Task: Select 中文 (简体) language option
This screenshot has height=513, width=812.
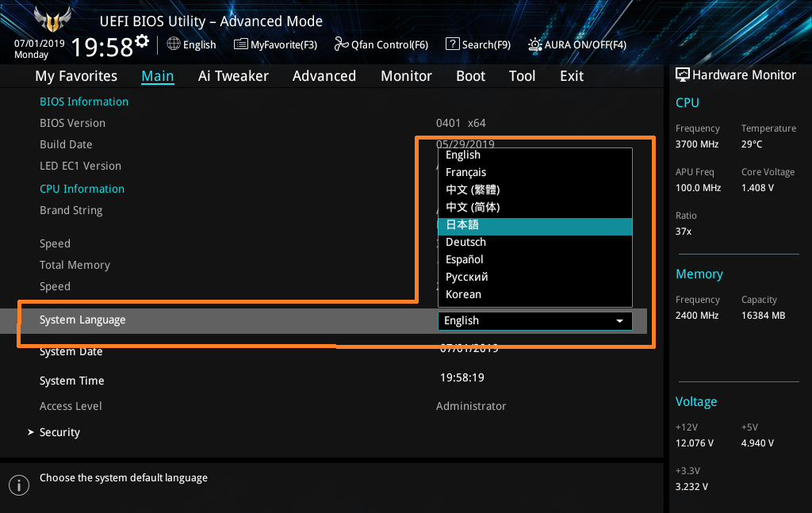Action: click(535, 207)
